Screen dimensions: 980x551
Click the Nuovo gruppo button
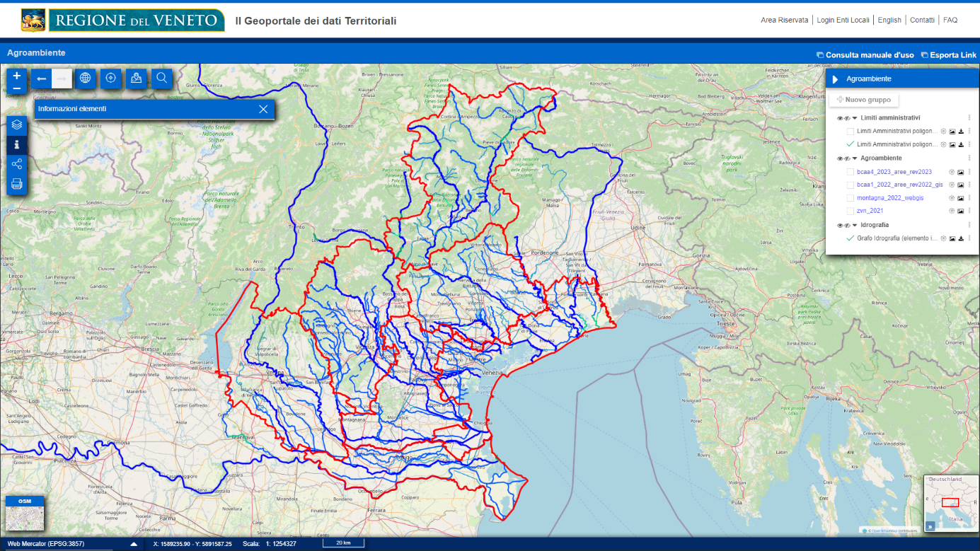pos(863,100)
